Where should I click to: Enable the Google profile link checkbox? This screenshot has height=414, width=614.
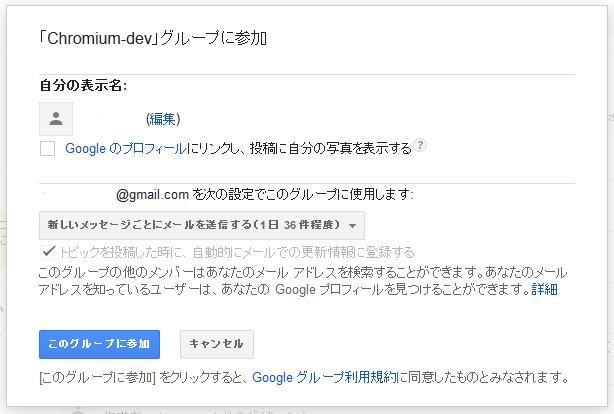point(48,148)
